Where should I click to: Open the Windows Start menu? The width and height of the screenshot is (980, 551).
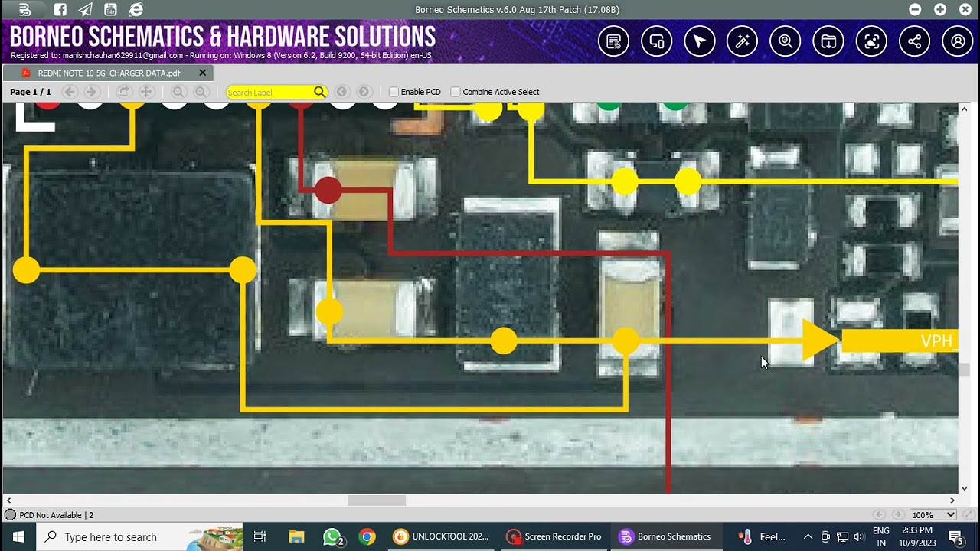coord(18,536)
